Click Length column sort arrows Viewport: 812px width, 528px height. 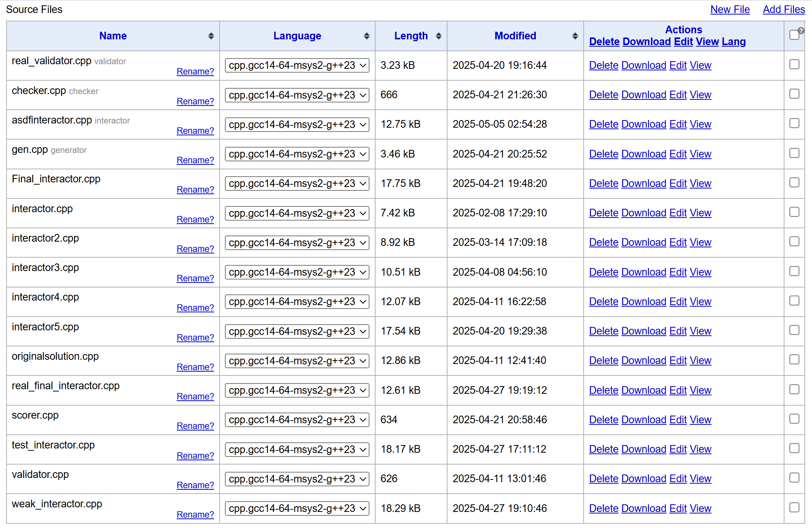pyautogui.click(x=438, y=36)
